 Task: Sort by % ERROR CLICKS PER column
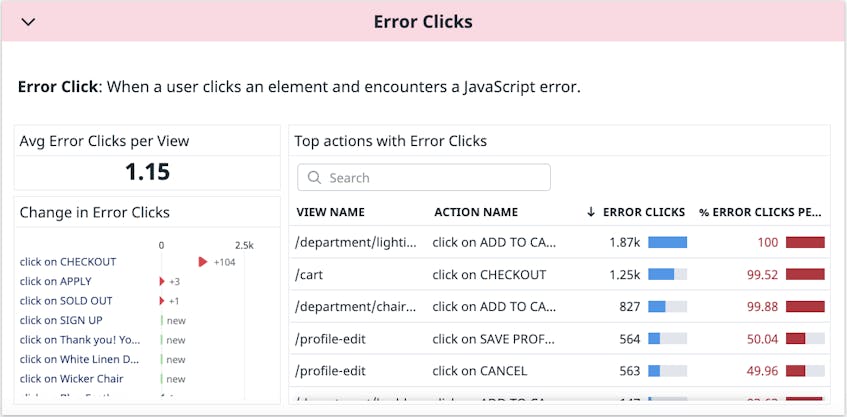pos(761,212)
